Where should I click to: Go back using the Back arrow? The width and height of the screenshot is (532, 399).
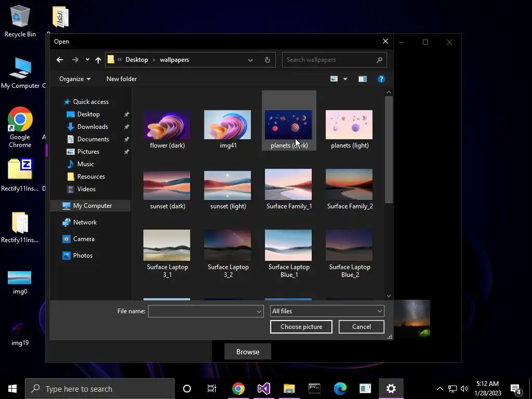(x=60, y=60)
